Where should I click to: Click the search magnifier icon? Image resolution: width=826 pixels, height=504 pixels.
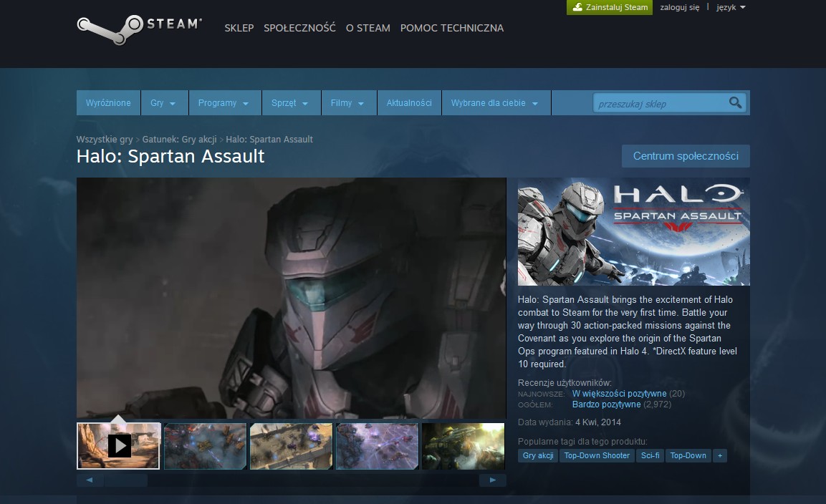pyautogui.click(x=736, y=102)
